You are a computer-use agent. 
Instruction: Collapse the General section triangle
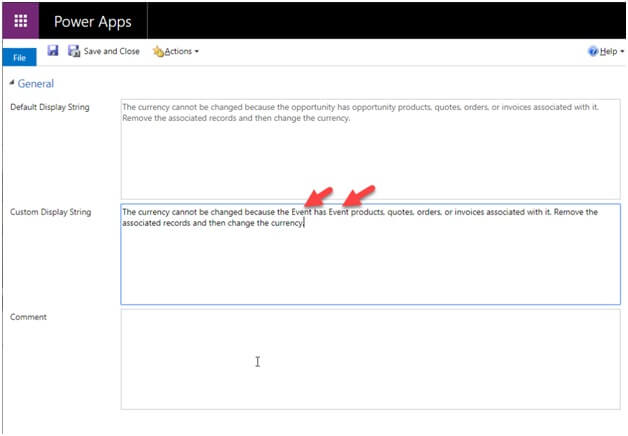coord(12,84)
